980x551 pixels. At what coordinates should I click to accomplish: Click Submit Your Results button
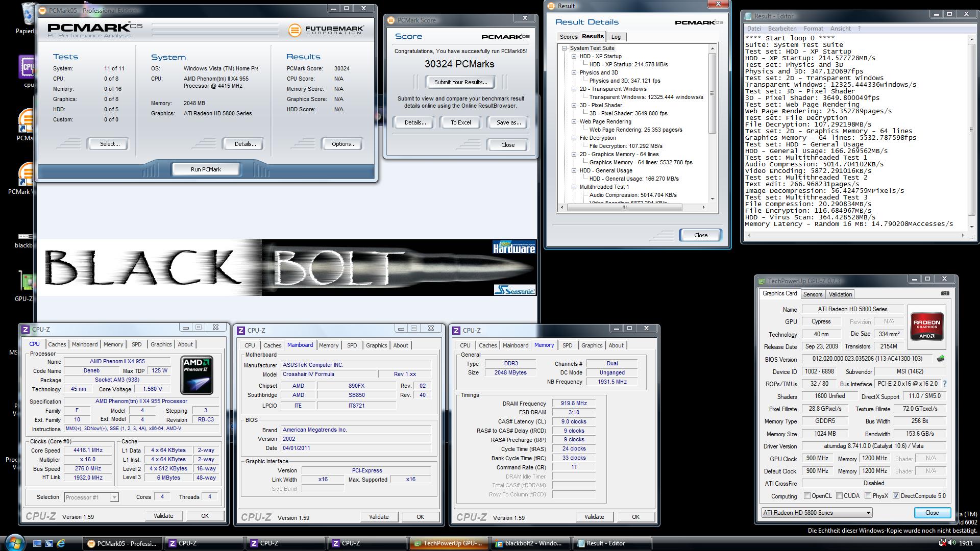[460, 82]
